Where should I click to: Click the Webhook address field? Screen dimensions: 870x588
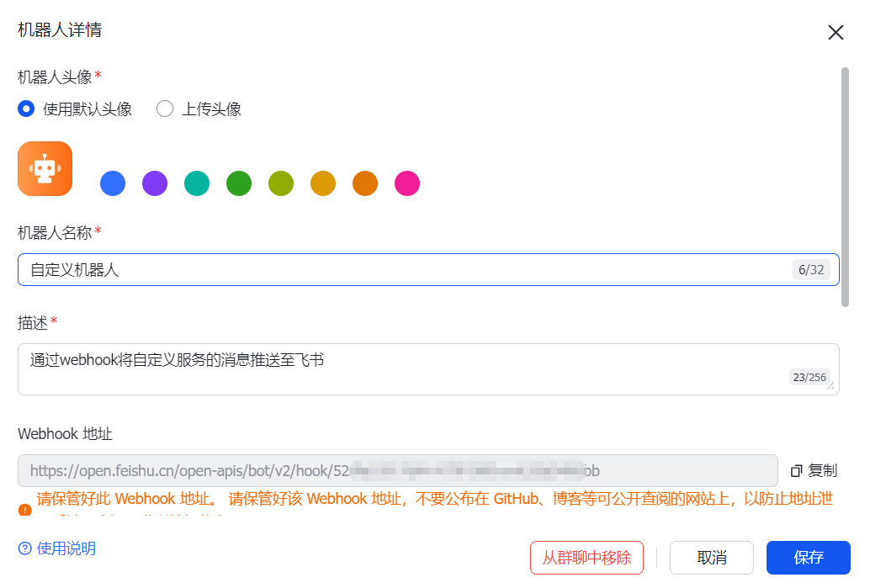coord(397,471)
